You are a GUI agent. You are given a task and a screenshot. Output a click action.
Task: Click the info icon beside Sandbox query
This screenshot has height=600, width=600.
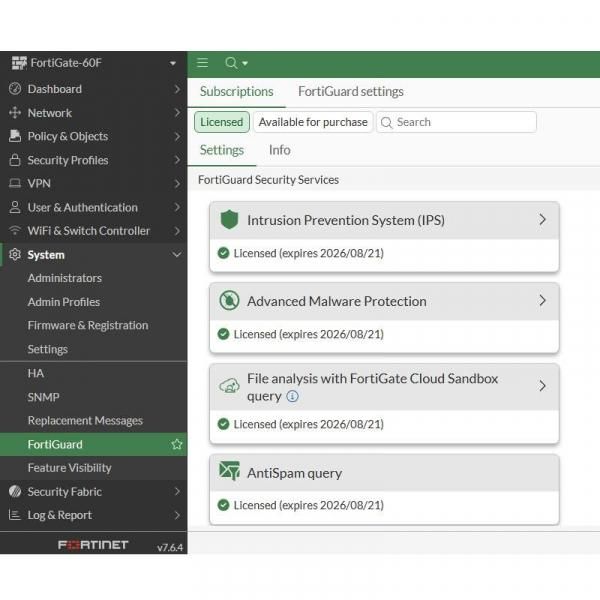(x=292, y=396)
